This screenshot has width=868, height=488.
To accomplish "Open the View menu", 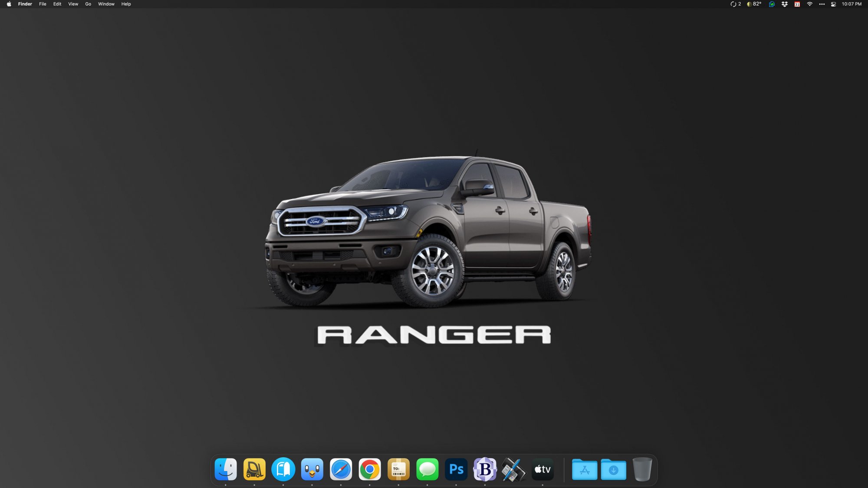I will (73, 4).
